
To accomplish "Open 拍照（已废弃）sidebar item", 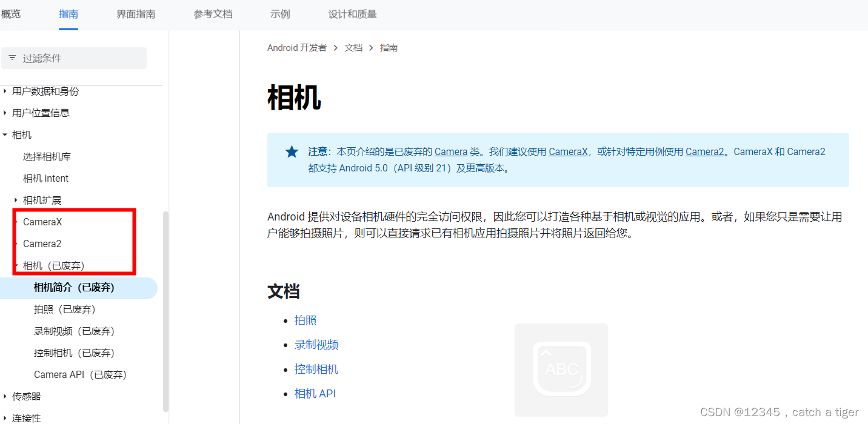I will (x=65, y=310).
